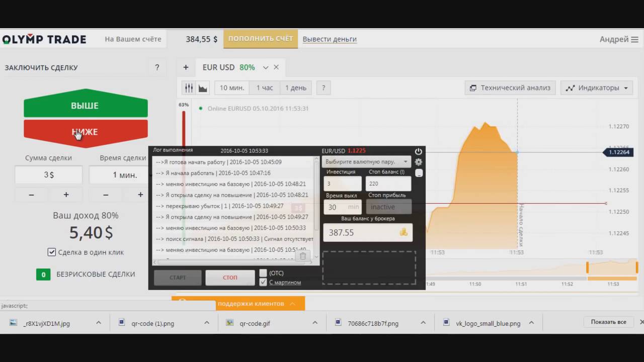
Task: Click qr-code (1).png file icon
Action: tap(121, 323)
